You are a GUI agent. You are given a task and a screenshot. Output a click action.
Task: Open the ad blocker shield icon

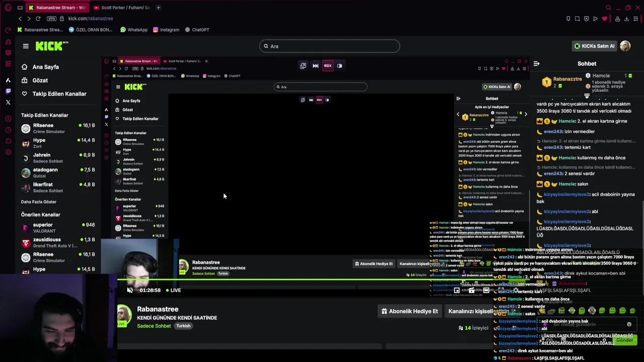point(586,19)
